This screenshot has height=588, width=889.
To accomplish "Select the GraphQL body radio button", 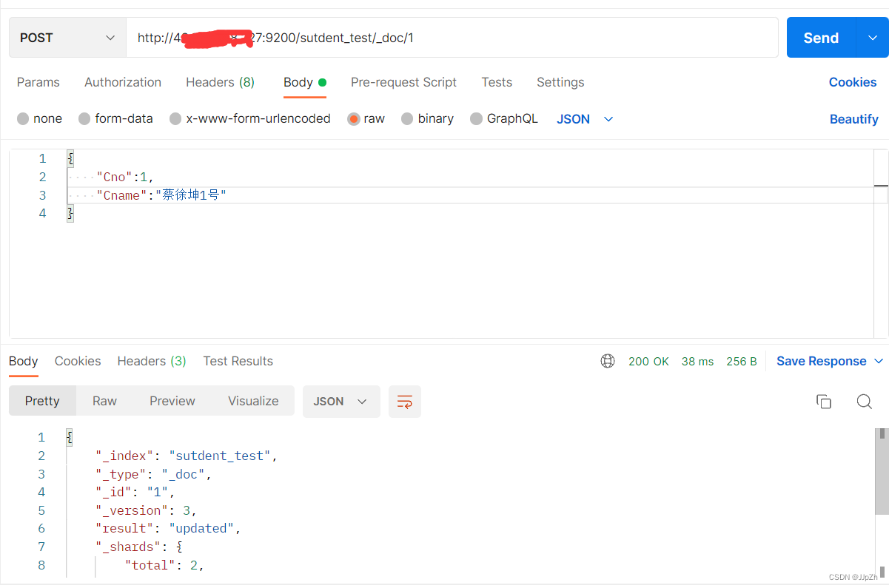I will tap(476, 118).
